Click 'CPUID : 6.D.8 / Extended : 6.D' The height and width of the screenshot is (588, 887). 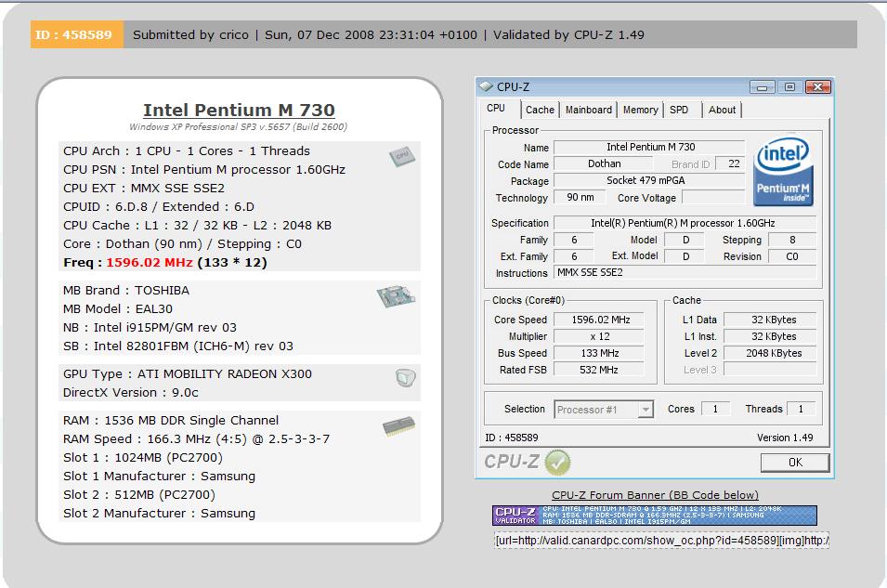[x=159, y=207]
